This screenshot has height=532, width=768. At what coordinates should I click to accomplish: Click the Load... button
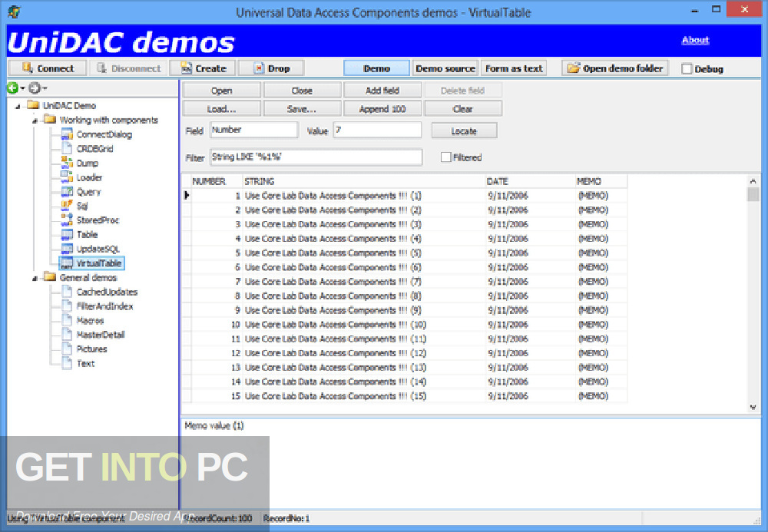pyautogui.click(x=221, y=109)
